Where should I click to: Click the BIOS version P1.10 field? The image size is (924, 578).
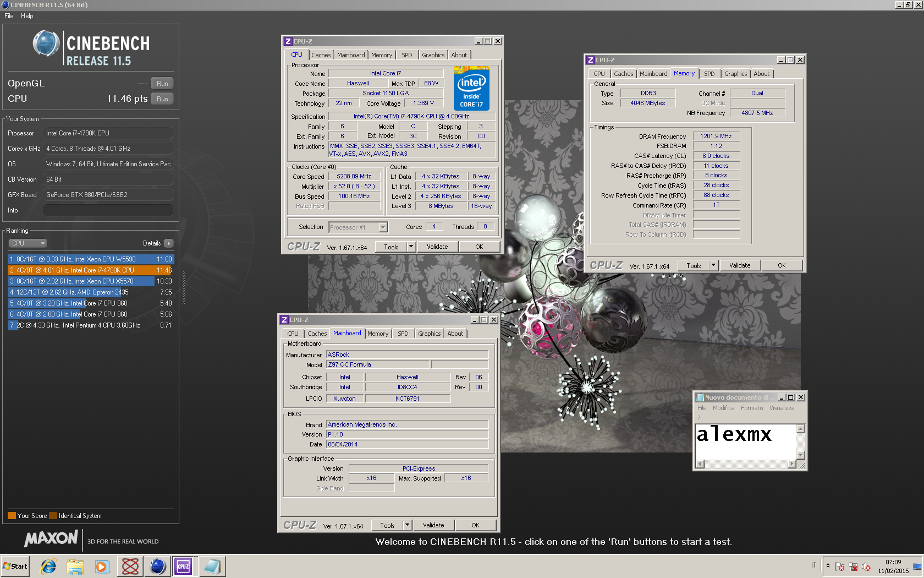[407, 434]
